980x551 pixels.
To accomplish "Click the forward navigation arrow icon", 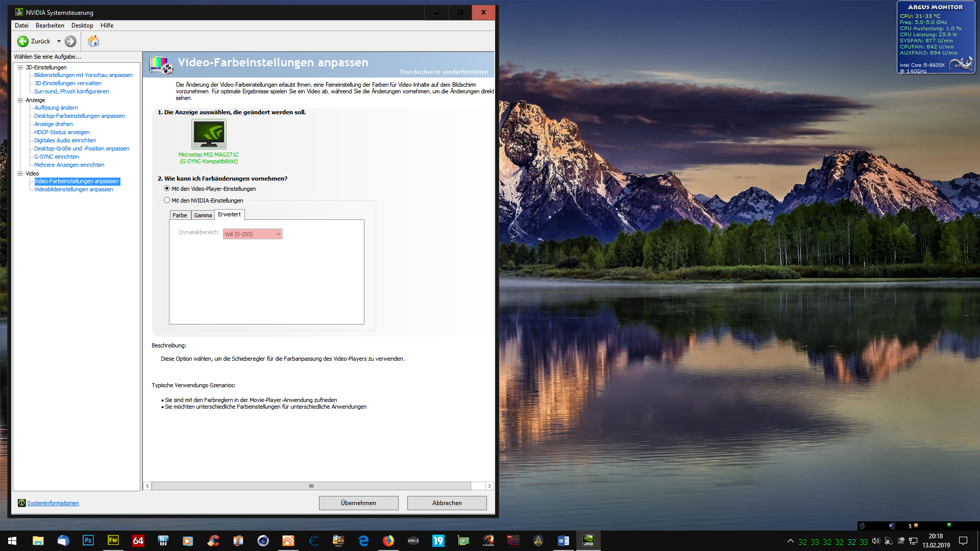I will 70,41.
